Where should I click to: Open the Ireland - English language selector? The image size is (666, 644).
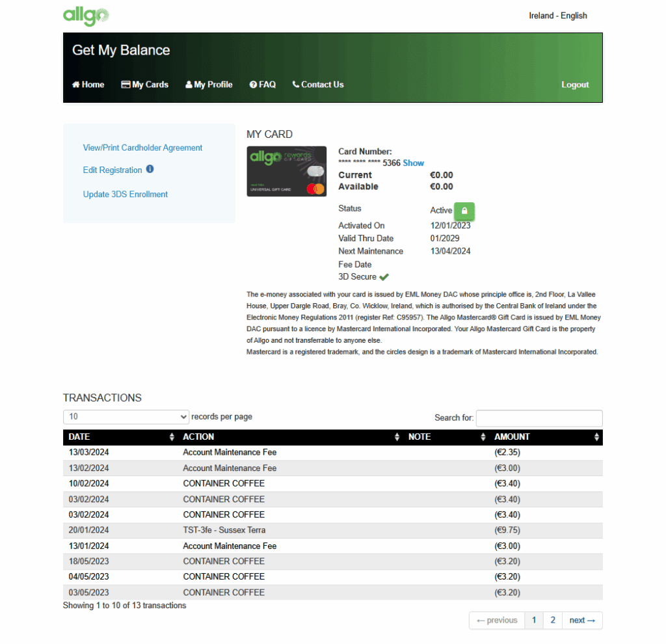tap(557, 16)
